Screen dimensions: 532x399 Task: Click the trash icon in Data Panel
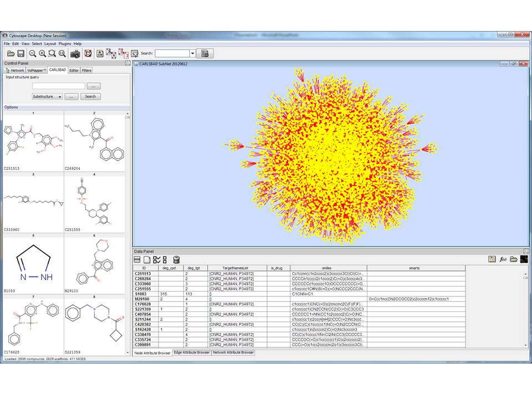tap(176, 259)
